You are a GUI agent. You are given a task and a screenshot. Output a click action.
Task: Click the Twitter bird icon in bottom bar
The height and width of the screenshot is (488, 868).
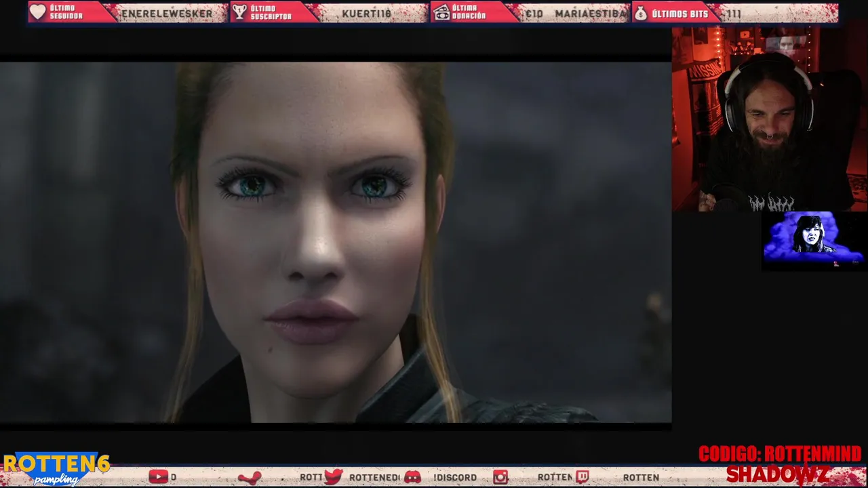click(x=333, y=477)
